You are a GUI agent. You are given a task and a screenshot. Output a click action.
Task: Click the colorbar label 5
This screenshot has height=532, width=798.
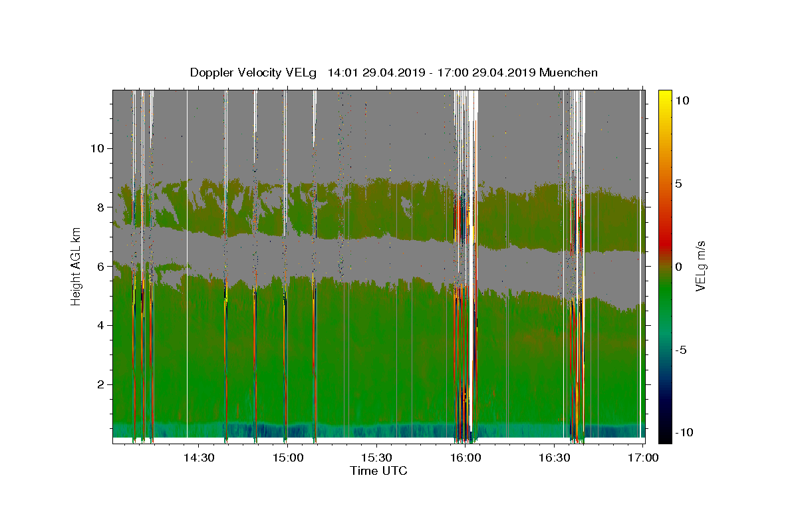(678, 184)
